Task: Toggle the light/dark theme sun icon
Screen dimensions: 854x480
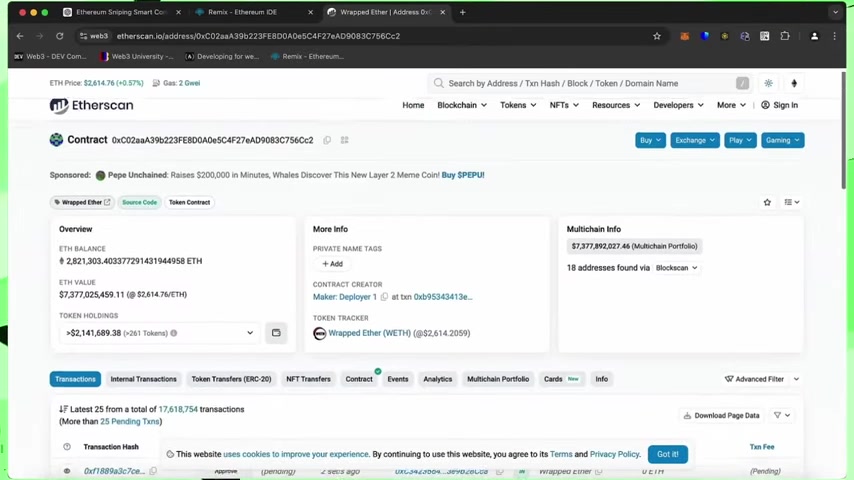Action: (768, 83)
